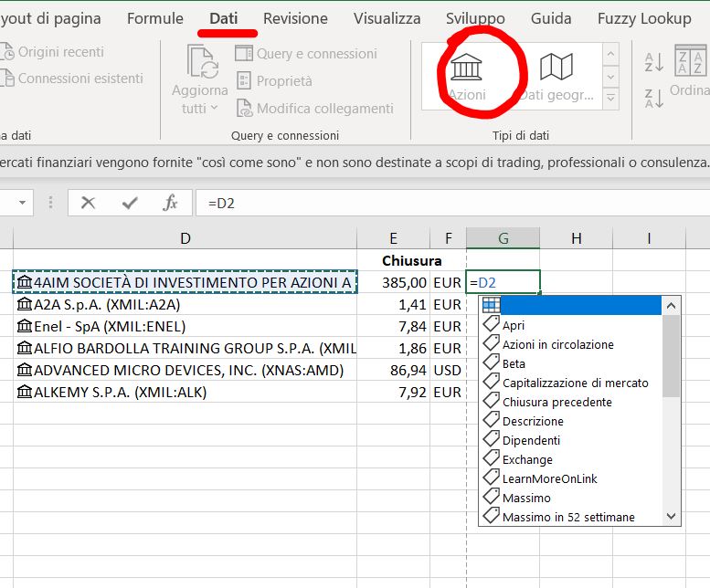The height and width of the screenshot is (588, 710).
Task: Click ALFIO BARDOLLA TRAINING GROUP cell
Action: point(185,348)
